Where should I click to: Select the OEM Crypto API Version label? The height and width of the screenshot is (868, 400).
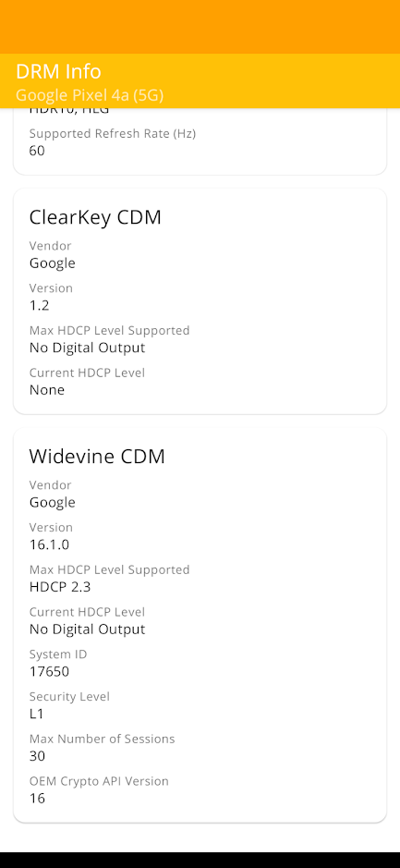(99, 781)
